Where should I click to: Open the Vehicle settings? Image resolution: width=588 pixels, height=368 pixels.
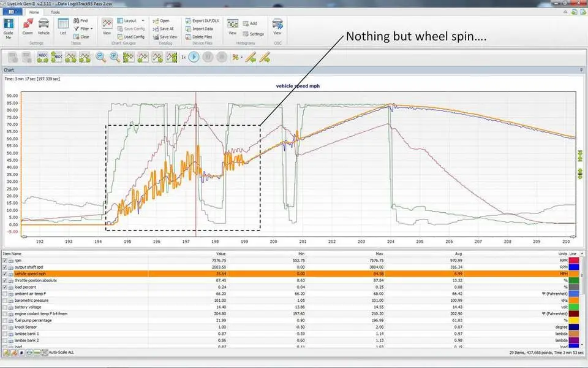[x=43, y=27]
